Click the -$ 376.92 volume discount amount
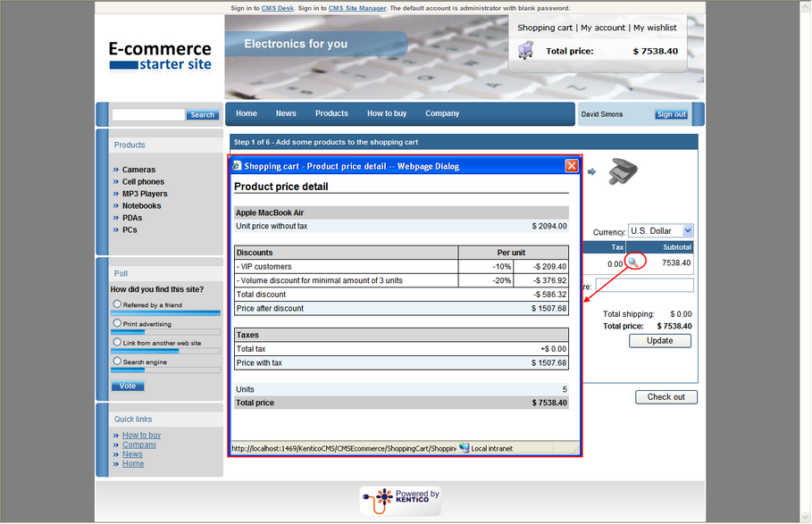This screenshot has height=524, width=812. click(x=549, y=280)
